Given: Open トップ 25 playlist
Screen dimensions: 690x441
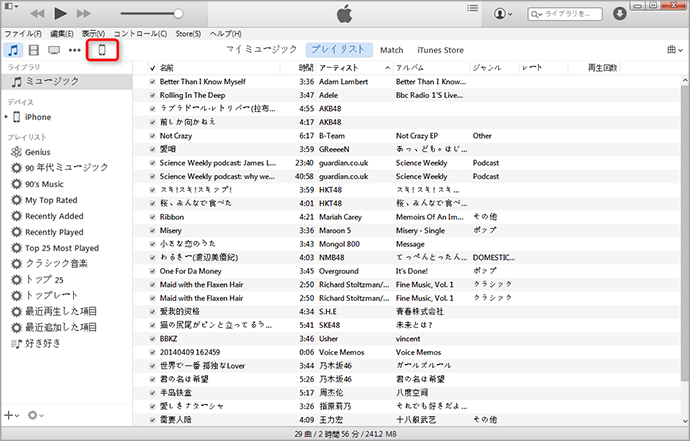Looking at the screenshot, I should 44,279.
